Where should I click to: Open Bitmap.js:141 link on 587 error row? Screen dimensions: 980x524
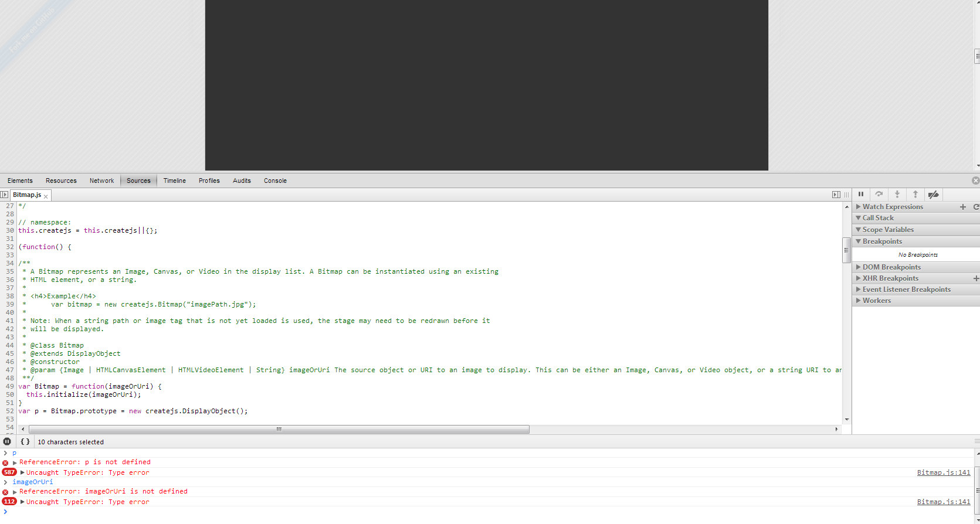tap(943, 472)
